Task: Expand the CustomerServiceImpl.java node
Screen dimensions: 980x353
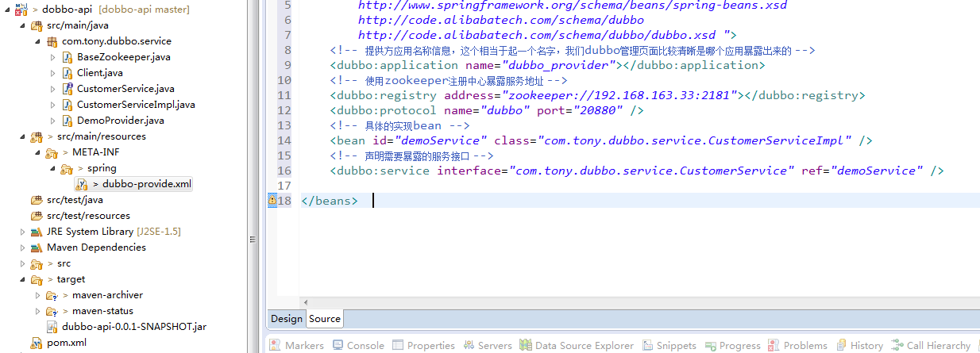Action: click(x=52, y=105)
